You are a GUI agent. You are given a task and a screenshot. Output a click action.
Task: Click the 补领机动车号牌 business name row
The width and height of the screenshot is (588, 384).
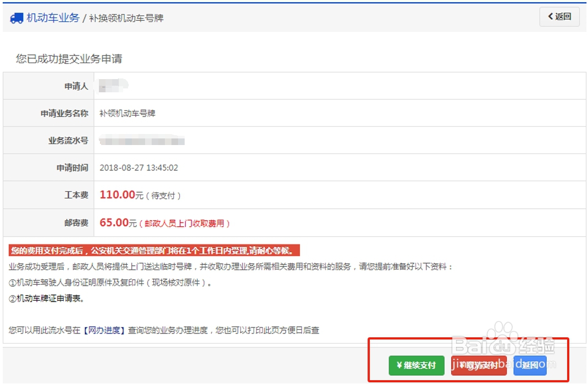point(128,113)
